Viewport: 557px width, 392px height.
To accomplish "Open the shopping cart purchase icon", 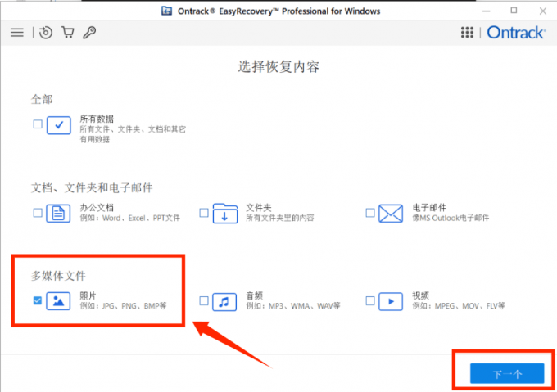I will (67, 32).
